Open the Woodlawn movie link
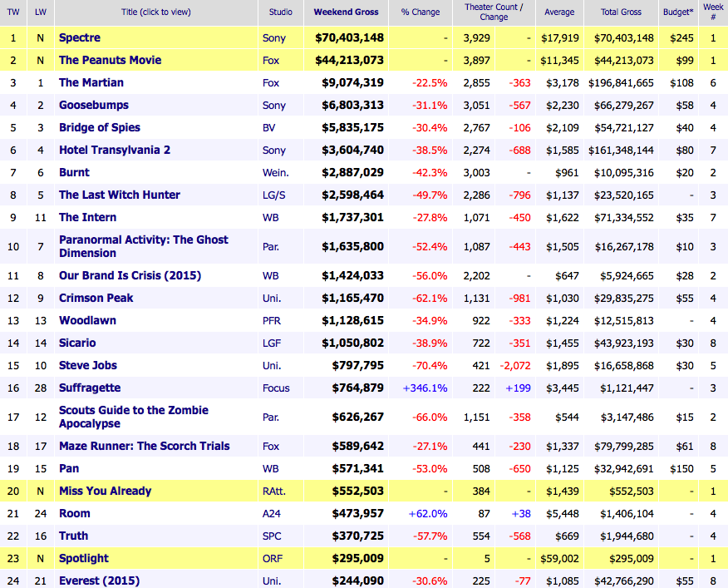Image resolution: width=728 pixels, height=588 pixels. click(87, 321)
